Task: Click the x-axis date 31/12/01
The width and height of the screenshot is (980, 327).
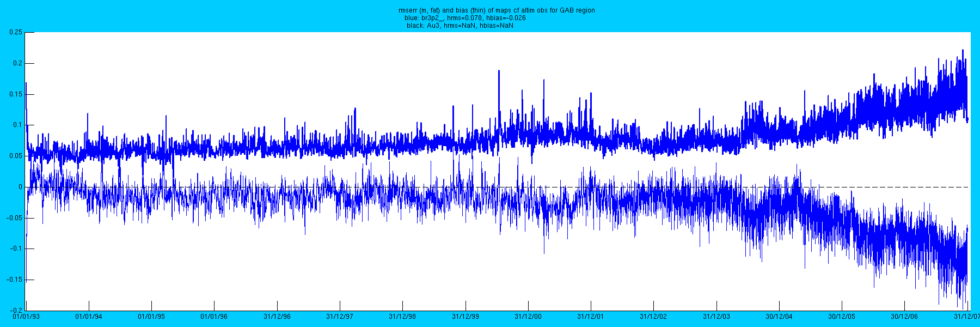Action: click(591, 316)
